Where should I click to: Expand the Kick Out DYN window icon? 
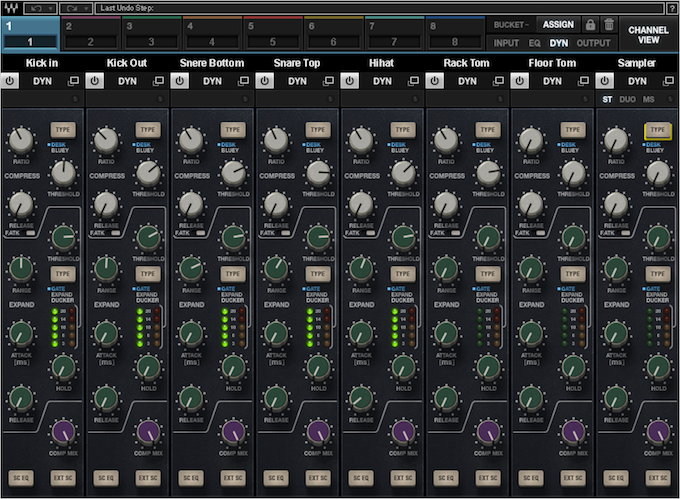point(158,81)
